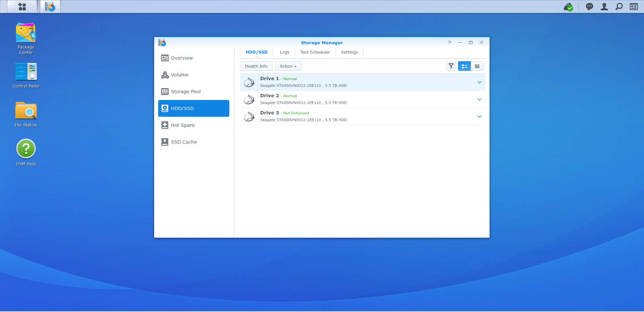Expand Drive 3 details chevron
The width and height of the screenshot is (644, 312).
click(x=479, y=116)
